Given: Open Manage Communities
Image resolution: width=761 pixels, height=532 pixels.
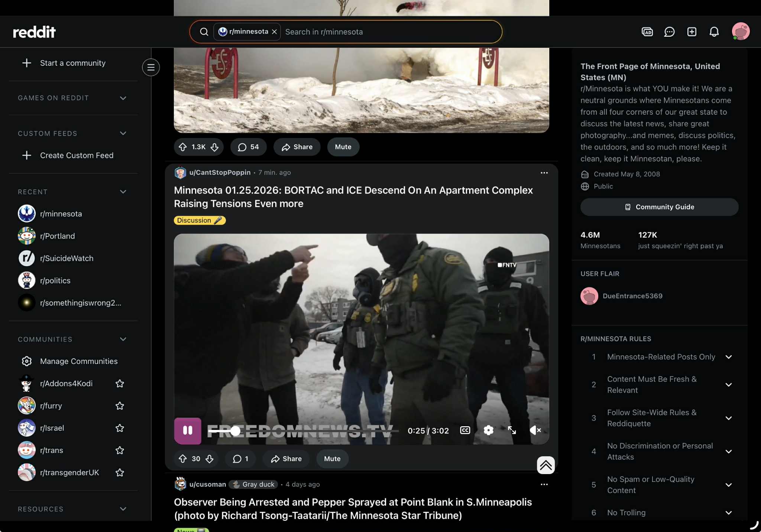Looking at the screenshot, I should pyautogui.click(x=79, y=361).
